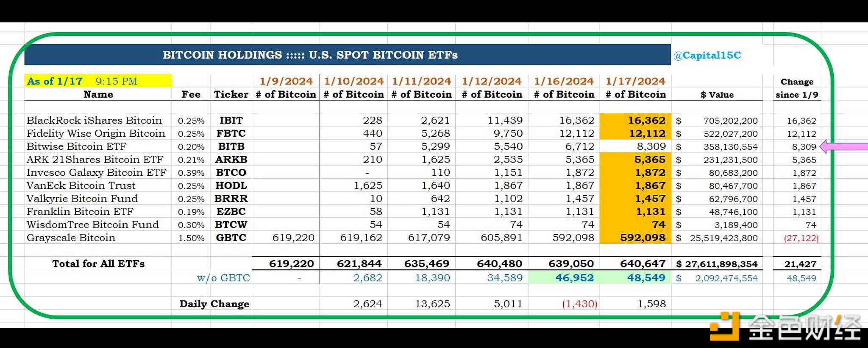Click the 'Fee' column header
Viewport: 868px width, 348px height.
[191, 94]
